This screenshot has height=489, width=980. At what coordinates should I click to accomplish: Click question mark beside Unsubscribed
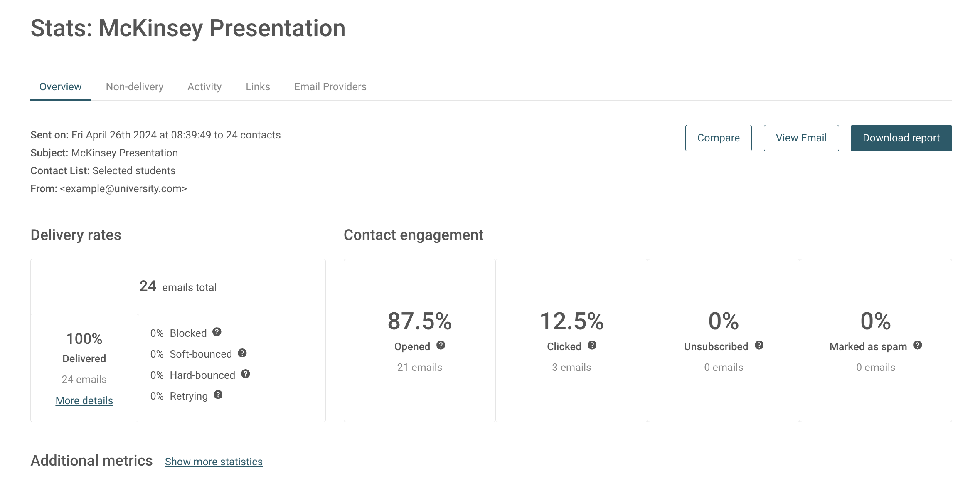click(759, 345)
